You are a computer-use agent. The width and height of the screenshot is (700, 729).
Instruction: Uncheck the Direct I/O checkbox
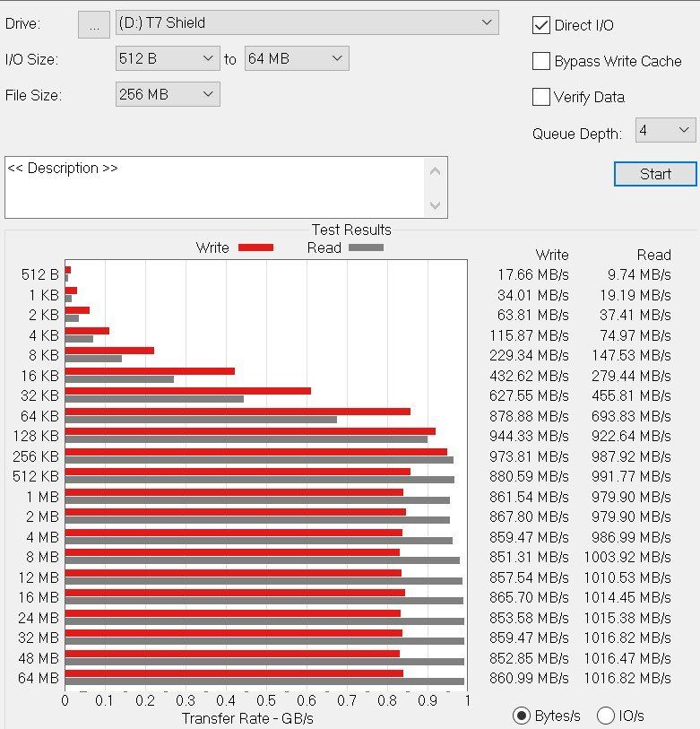tap(541, 25)
